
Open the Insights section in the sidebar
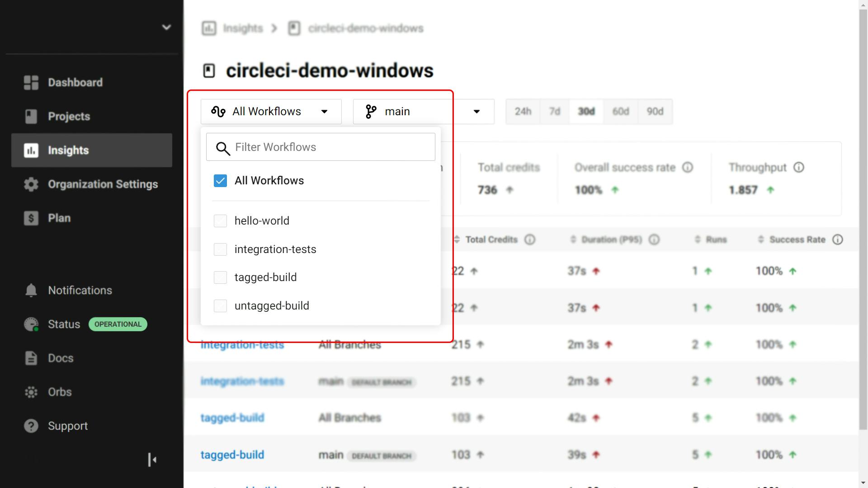(68, 150)
